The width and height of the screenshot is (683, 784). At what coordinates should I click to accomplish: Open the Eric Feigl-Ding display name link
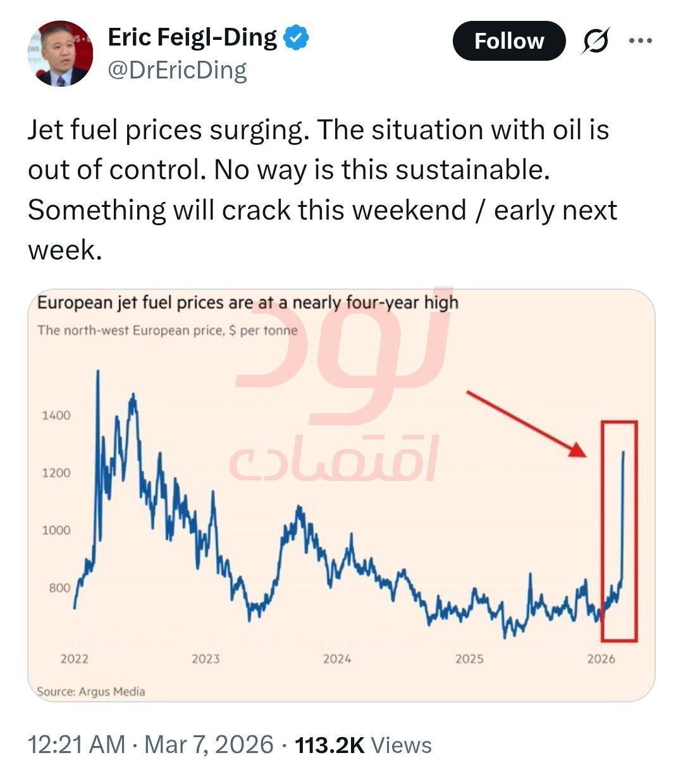[192, 39]
